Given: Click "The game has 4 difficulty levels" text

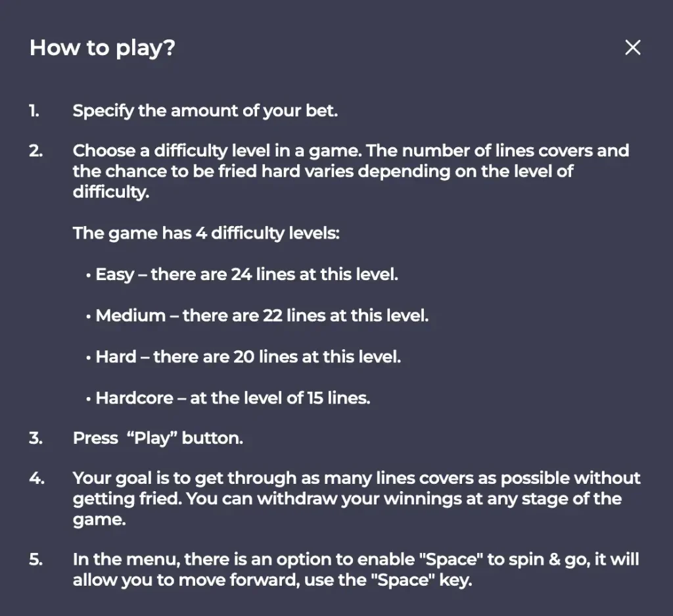Looking at the screenshot, I should pyautogui.click(x=206, y=233).
